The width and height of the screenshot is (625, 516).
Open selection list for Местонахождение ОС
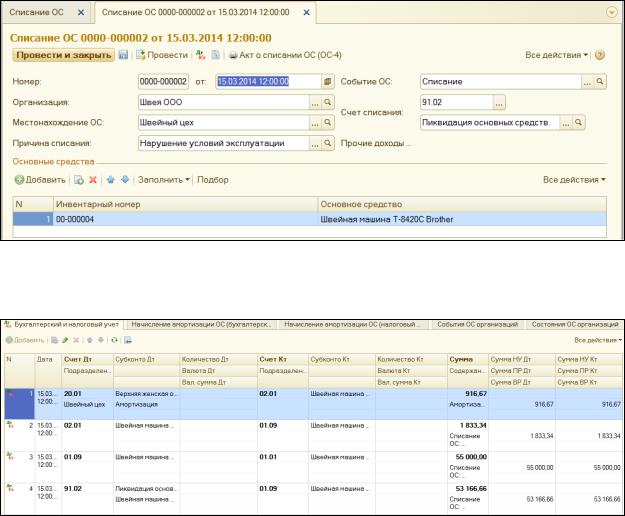coord(315,123)
